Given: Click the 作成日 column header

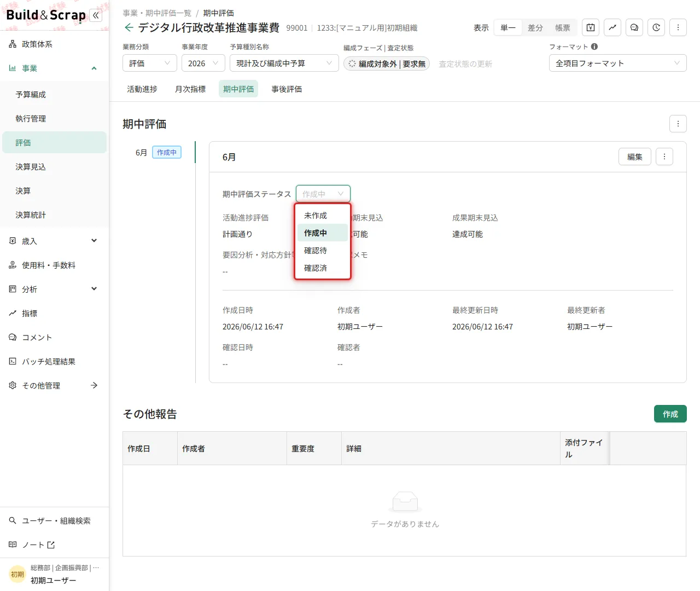Looking at the screenshot, I should tap(150, 448).
